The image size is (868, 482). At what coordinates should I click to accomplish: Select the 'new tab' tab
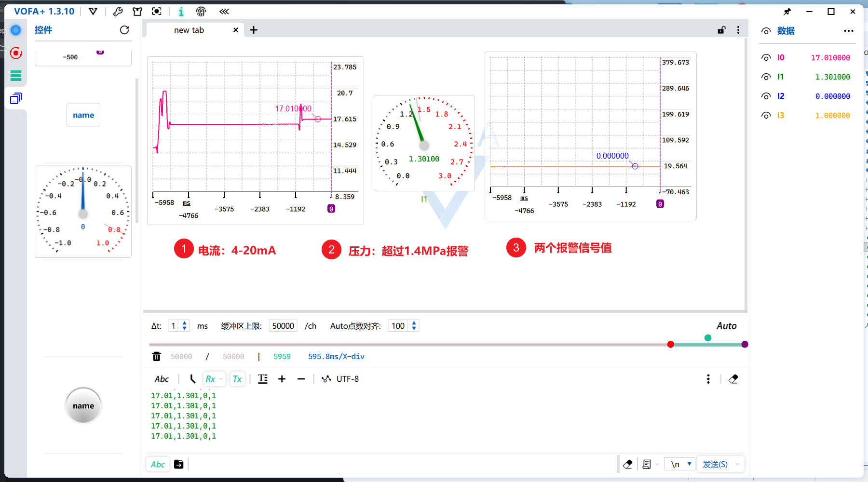[189, 30]
